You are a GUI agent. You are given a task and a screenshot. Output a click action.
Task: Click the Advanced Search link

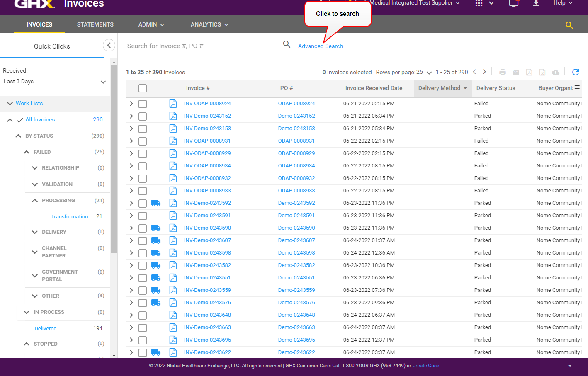(x=321, y=46)
